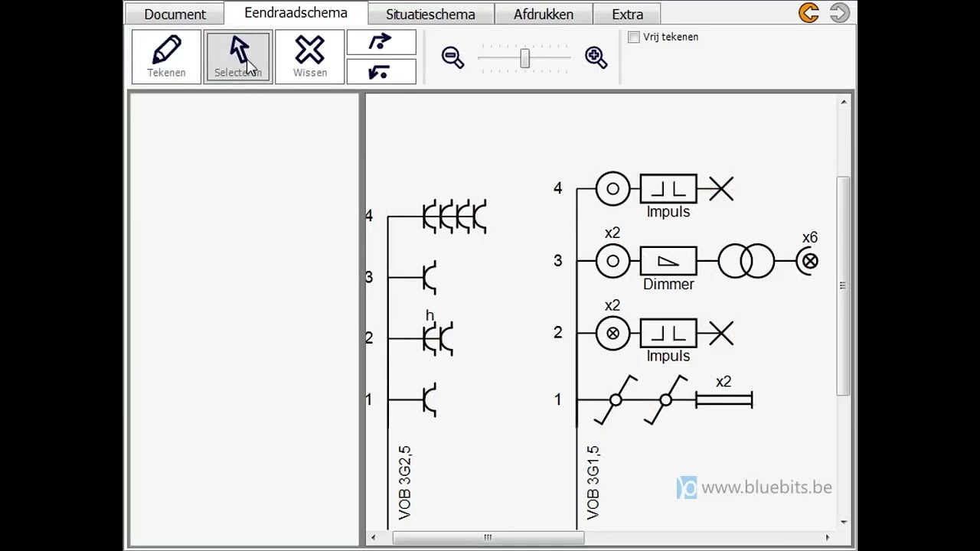Image resolution: width=980 pixels, height=551 pixels.
Task: Click the horizontal scrollbar thumb
Action: [x=488, y=537]
